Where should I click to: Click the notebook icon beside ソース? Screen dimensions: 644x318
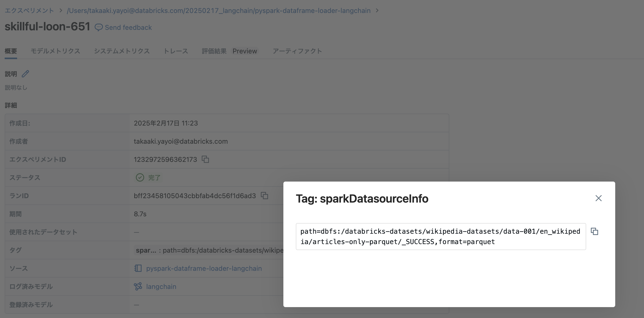tap(138, 268)
